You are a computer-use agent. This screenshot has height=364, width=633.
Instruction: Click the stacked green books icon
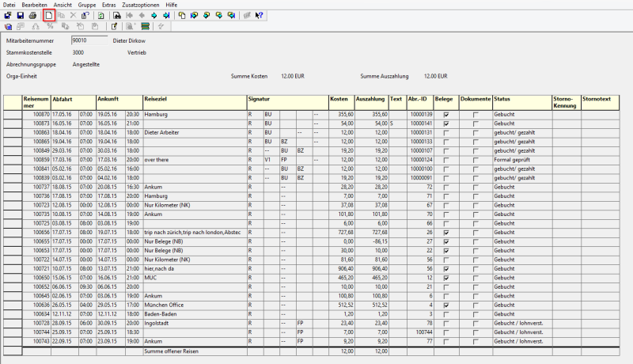pos(146,27)
